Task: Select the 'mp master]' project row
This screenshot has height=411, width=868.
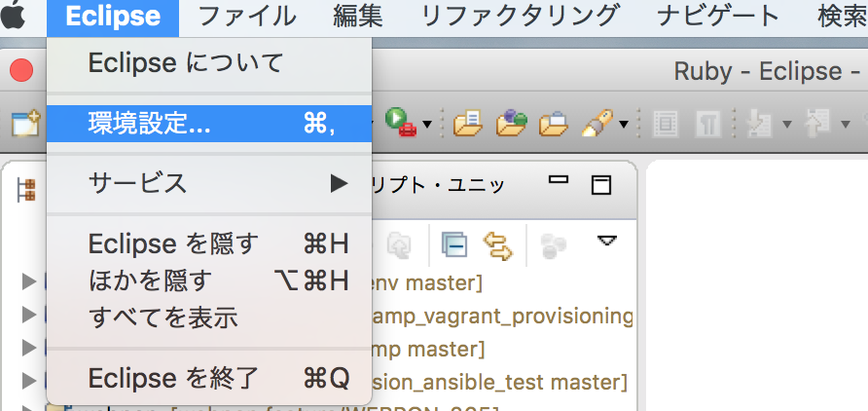Action: [429, 349]
